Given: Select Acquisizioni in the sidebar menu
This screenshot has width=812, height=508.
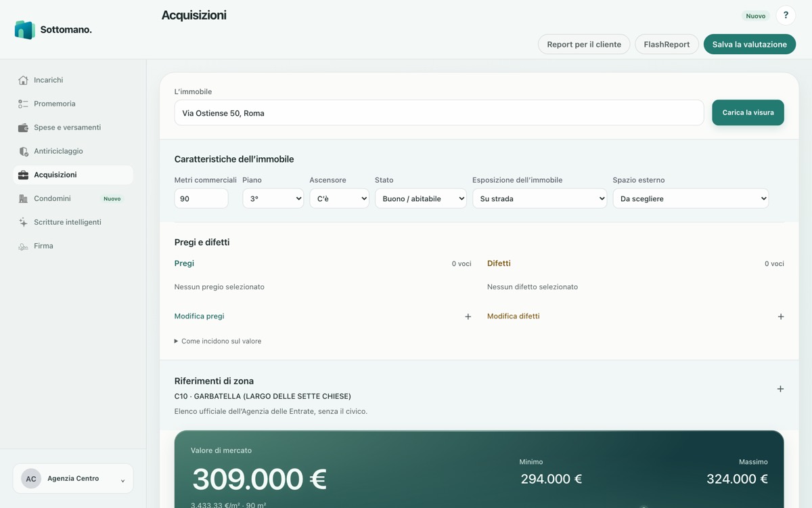Looking at the screenshot, I should (73, 175).
